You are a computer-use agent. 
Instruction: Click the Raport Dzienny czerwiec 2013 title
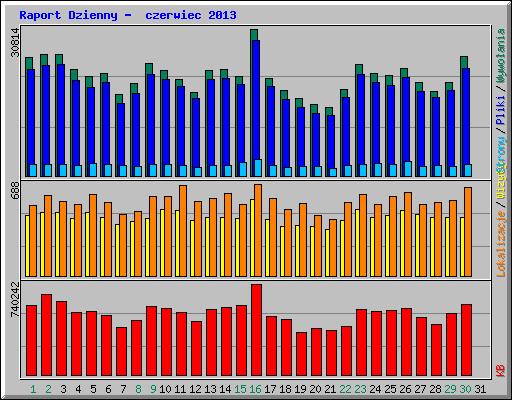pyautogui.click(x=128, y=15)
